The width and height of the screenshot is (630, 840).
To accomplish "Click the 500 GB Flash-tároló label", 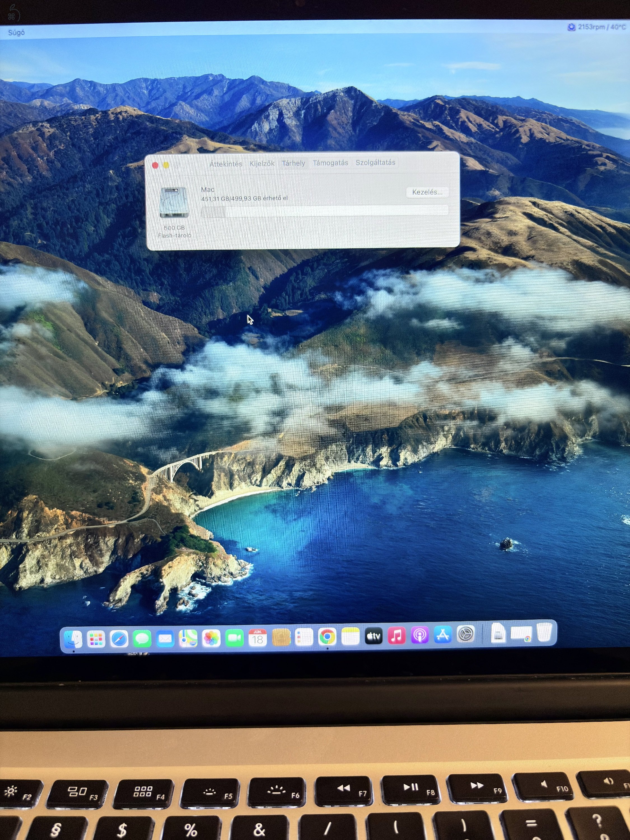I will 174,232.
